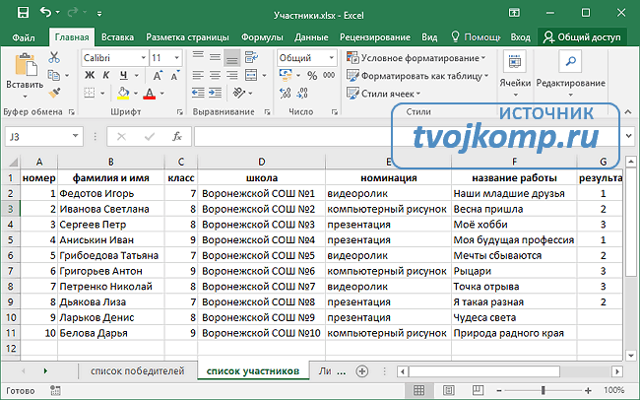
Task: Open the Calibri font name dropdown
Action: 143,58
